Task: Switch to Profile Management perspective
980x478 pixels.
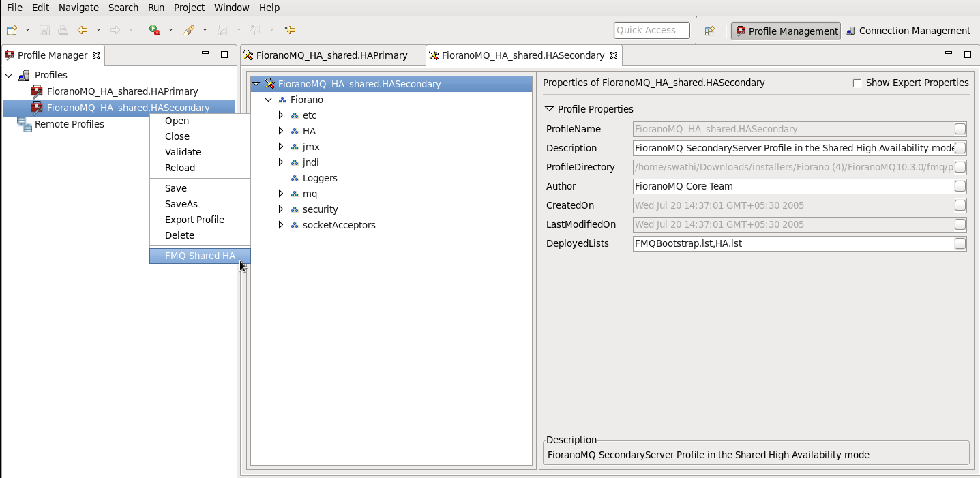Action: coord(786,31)
